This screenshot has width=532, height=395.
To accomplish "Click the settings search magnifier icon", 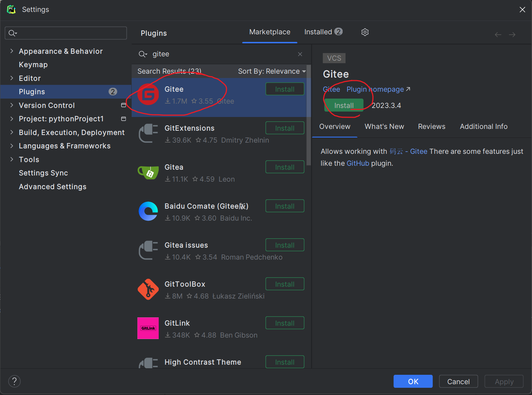I will (x=13, y=33).
